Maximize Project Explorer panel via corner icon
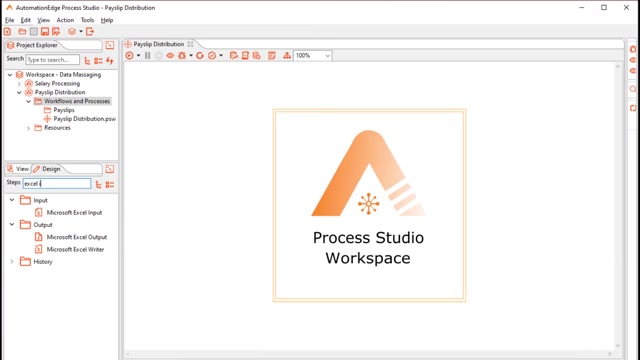 point(110,45)
